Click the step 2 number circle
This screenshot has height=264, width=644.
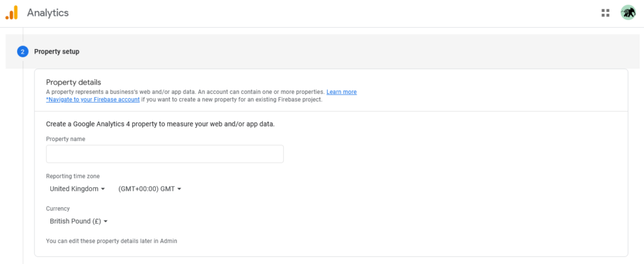pos(23,52)
